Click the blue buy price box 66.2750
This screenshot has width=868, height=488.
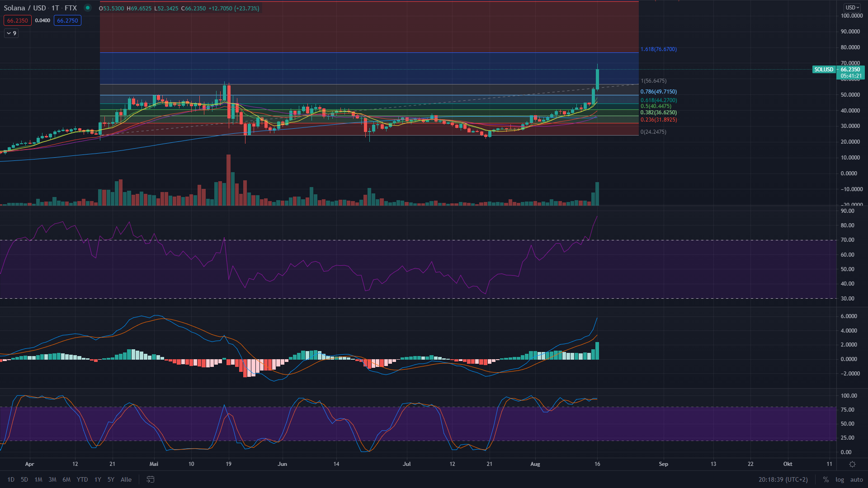(67, 21)
